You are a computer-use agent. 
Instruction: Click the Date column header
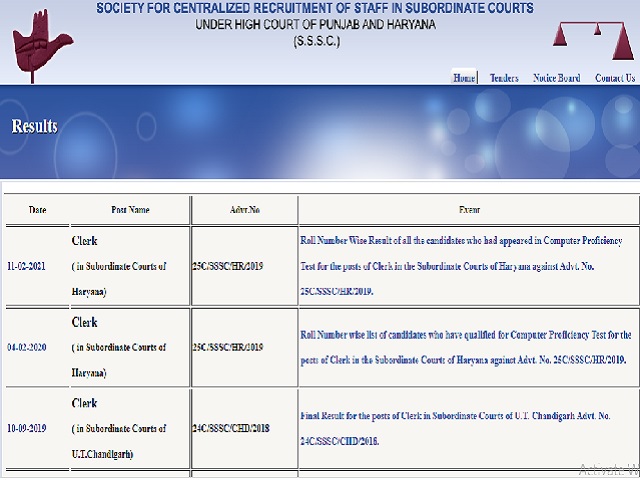point(38,210)
